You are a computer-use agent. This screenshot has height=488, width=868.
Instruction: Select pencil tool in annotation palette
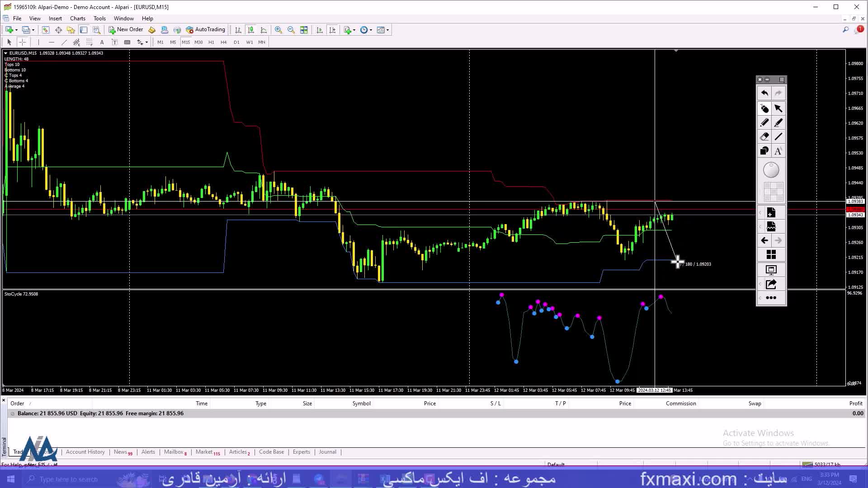pos(764,122)
